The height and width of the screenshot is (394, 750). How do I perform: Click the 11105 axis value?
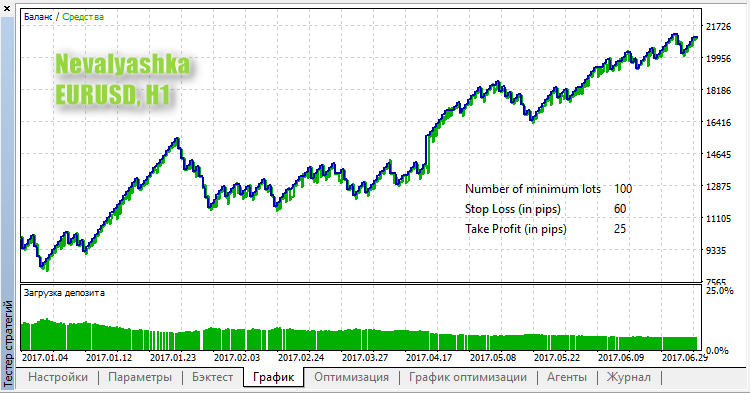point(718,219)
